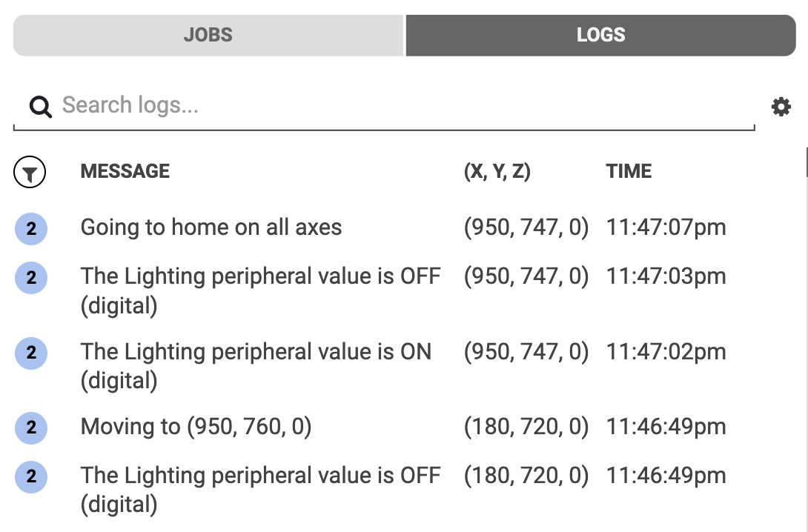Open the log filter funnel icon
This screenshot has width=808, height=532.
pos(30,173)
